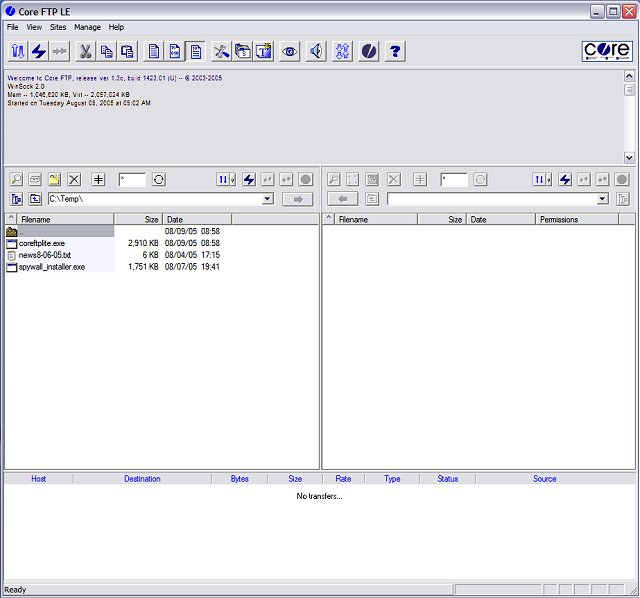
Task: Expand the remote path dropdown
Action: click(602, 199)
